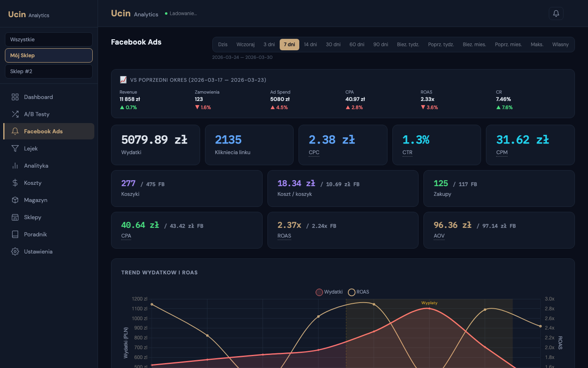Click the 2135 Klikniecia linku card
588x368 pixels.
tap(249, 145)
